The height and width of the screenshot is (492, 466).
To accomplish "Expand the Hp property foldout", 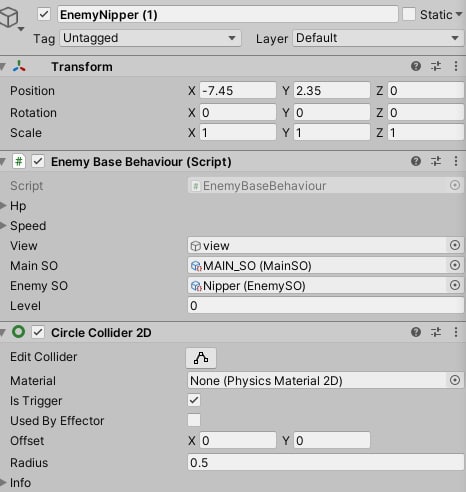I will click(x=3, y=206).
